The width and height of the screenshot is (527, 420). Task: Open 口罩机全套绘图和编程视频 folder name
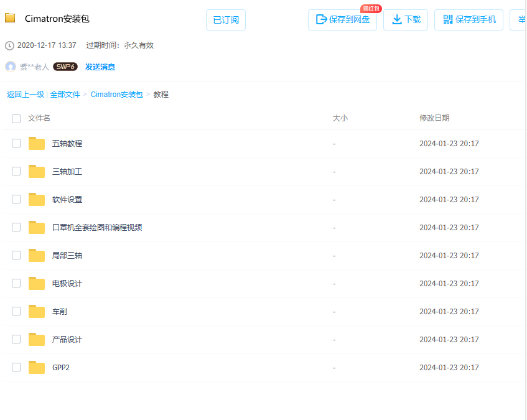coord(97,228)
